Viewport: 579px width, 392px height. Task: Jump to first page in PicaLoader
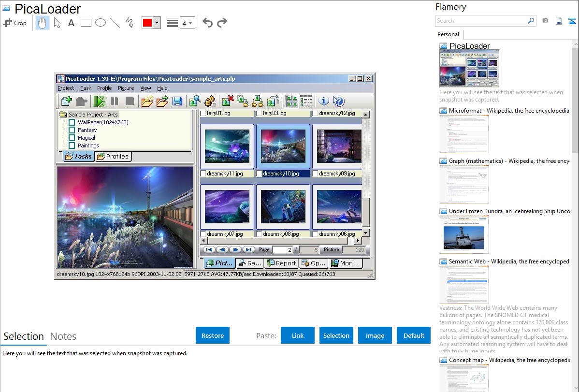click(x=209, y=250)
